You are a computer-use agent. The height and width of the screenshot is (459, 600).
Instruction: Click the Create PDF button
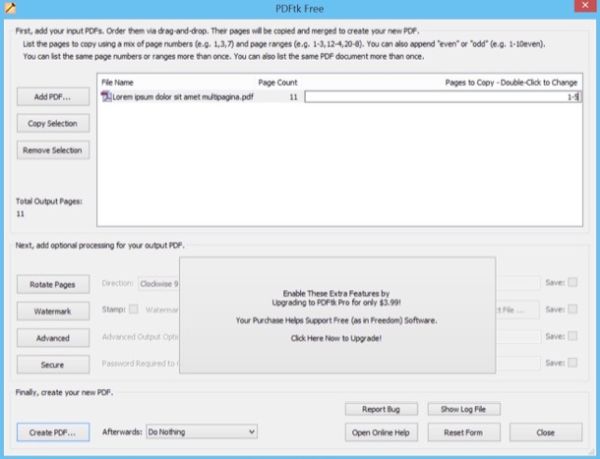53,433
